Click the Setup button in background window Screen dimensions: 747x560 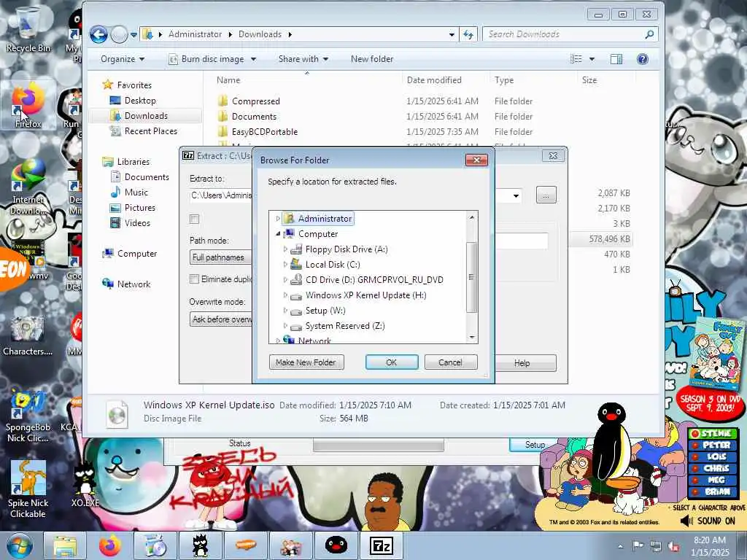click(x=535, y=444)
